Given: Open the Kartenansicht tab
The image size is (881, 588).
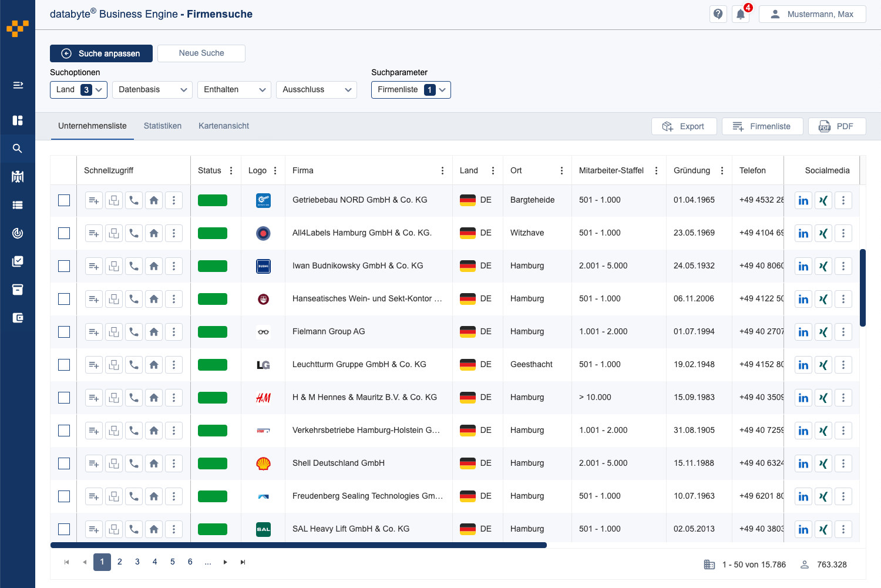Looking at the screenshot, I should (223, 126).
